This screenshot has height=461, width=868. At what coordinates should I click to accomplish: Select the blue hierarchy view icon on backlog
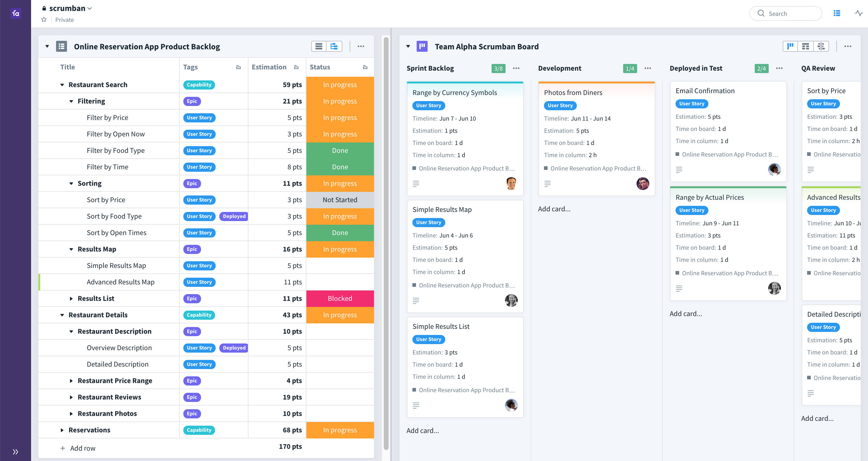[x=334, y=46]
